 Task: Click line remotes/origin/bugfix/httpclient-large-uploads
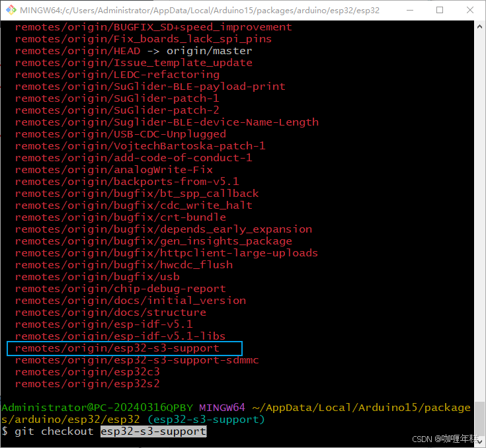167,253
